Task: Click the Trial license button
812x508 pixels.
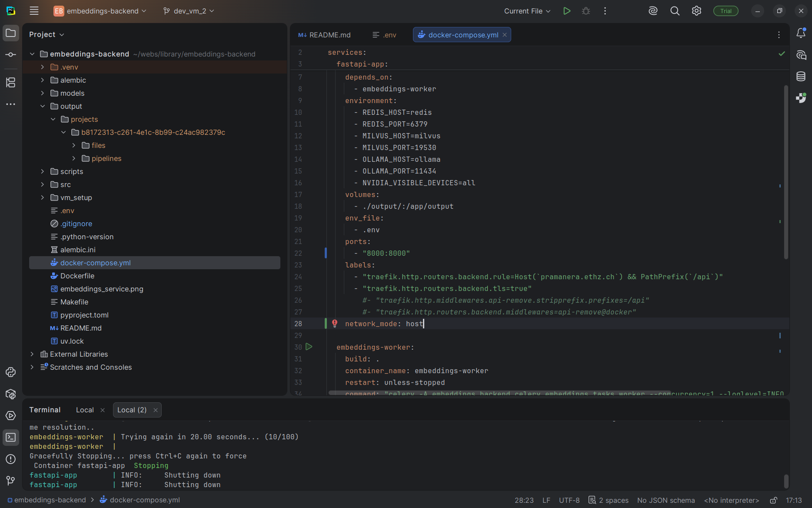Action: point(726,11)
